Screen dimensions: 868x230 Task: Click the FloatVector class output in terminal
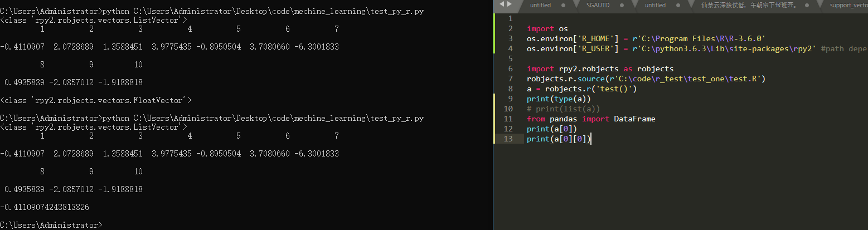pos(96,100)
